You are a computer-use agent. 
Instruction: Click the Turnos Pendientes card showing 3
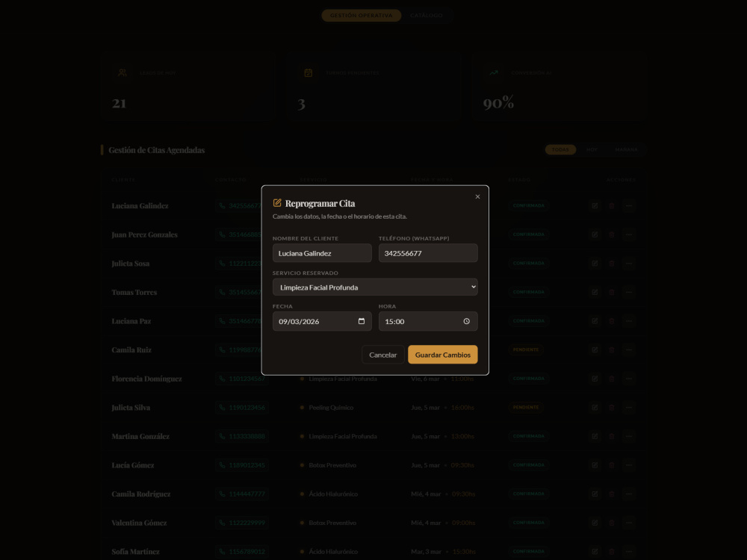coord(374,87)
